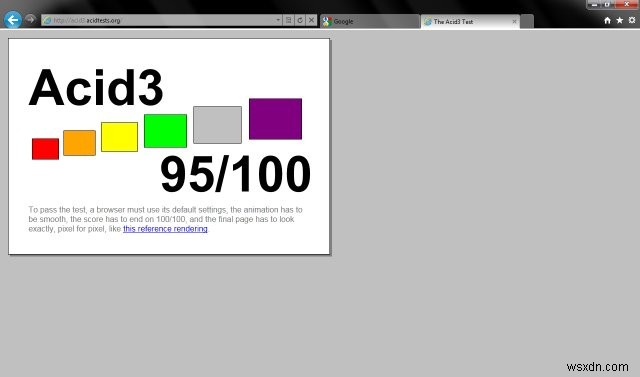Image resolution: width=640 pixels, height=377 pixels.
Task: Open the address bar autocomplete dropdown arrow
Action: pyautogui.click(x=278, y=20)
